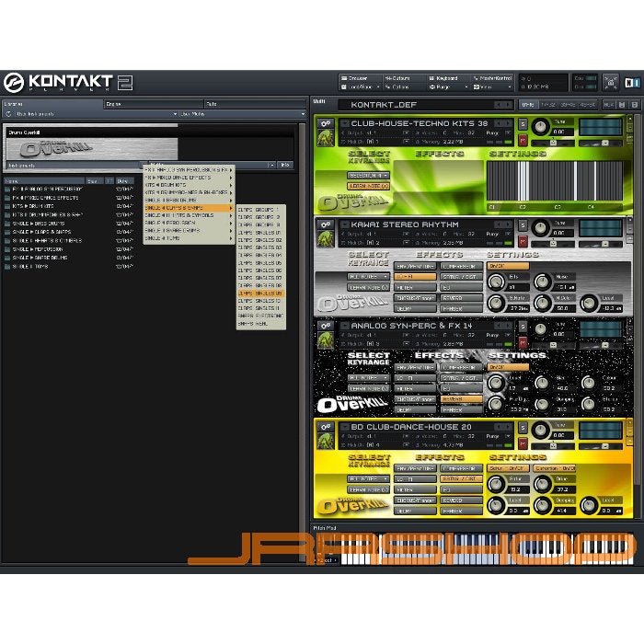Mute the Analog Syn-Perc & FX 14 instrument

(x=523, y=342)
